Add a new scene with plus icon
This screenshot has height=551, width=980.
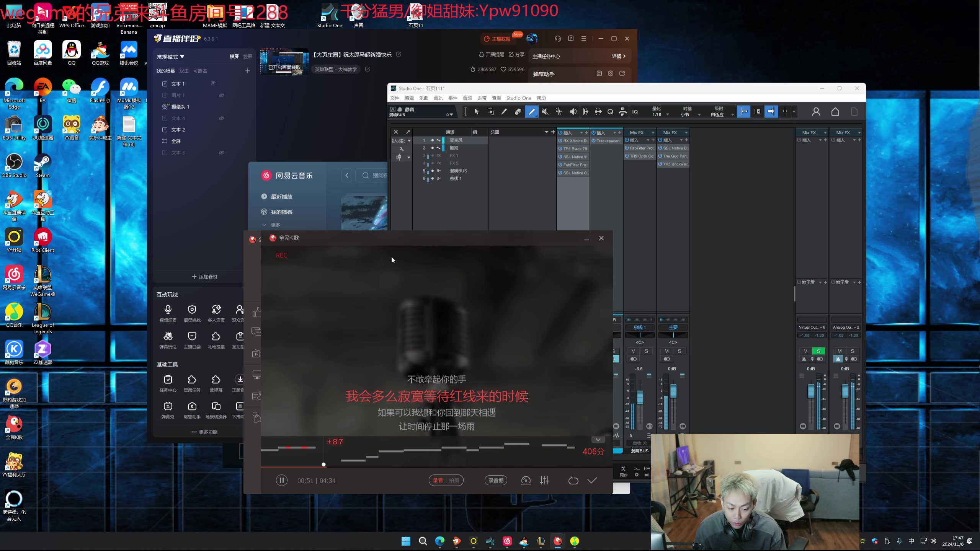tap(248, 71)
